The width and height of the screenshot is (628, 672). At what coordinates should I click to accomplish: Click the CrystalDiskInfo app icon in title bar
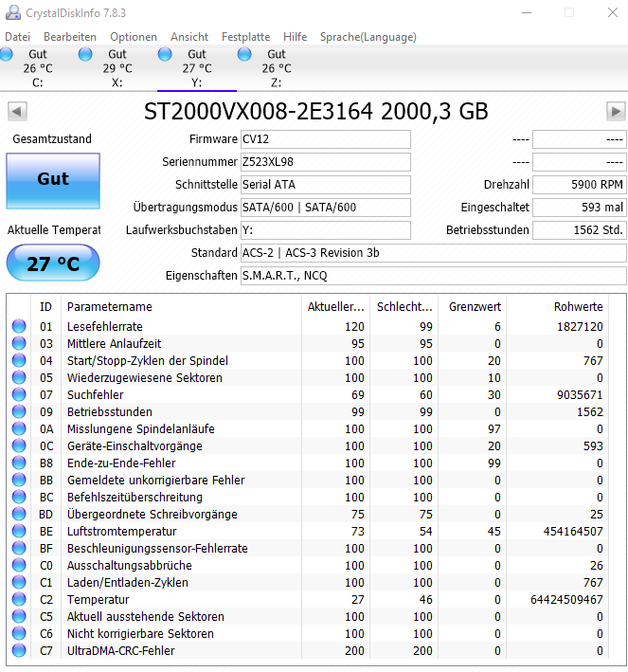(x=13, y=13)
